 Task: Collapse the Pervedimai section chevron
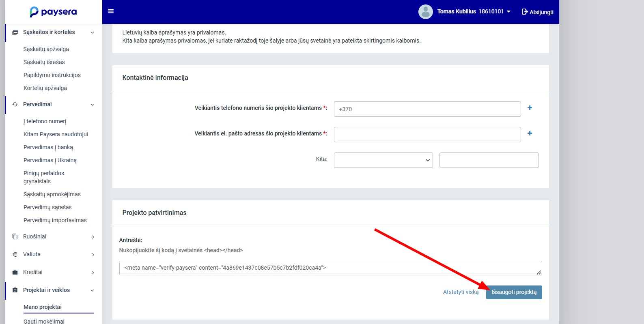(x=93, y=105)
